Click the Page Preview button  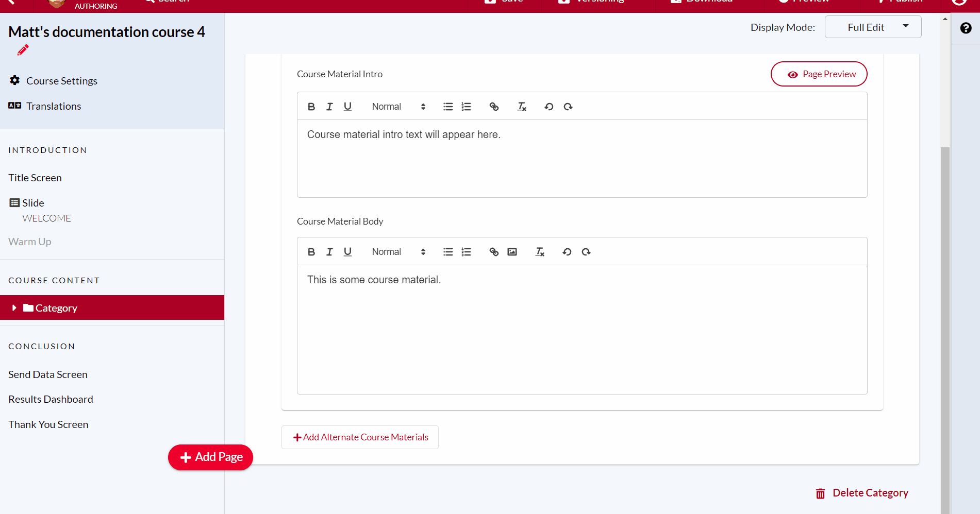[819, 74]
